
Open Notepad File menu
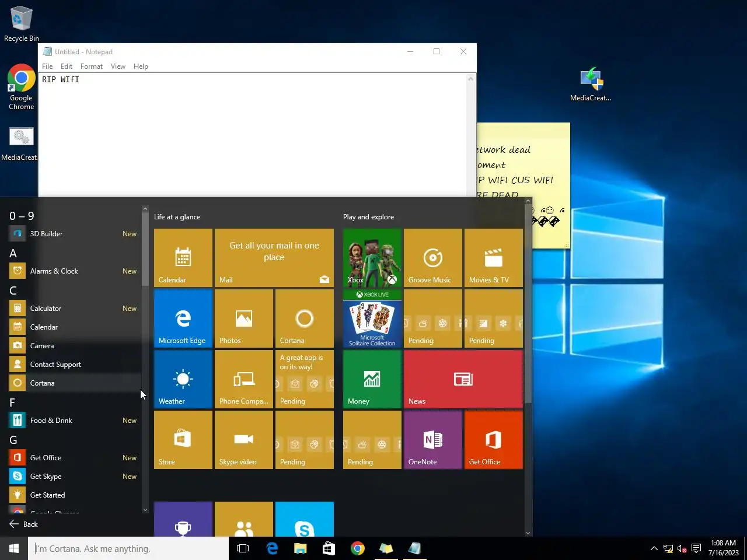(47, 66)
